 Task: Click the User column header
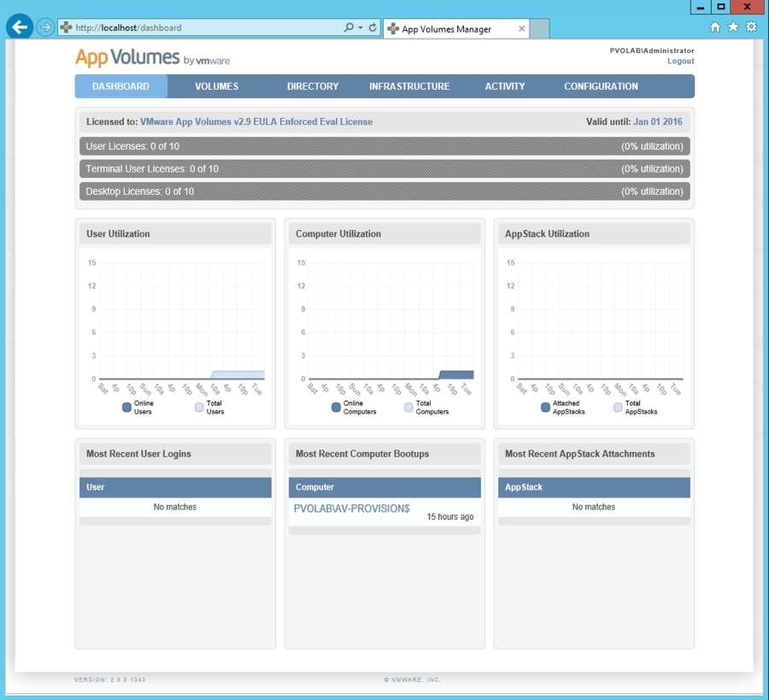(x=175, y=487)
